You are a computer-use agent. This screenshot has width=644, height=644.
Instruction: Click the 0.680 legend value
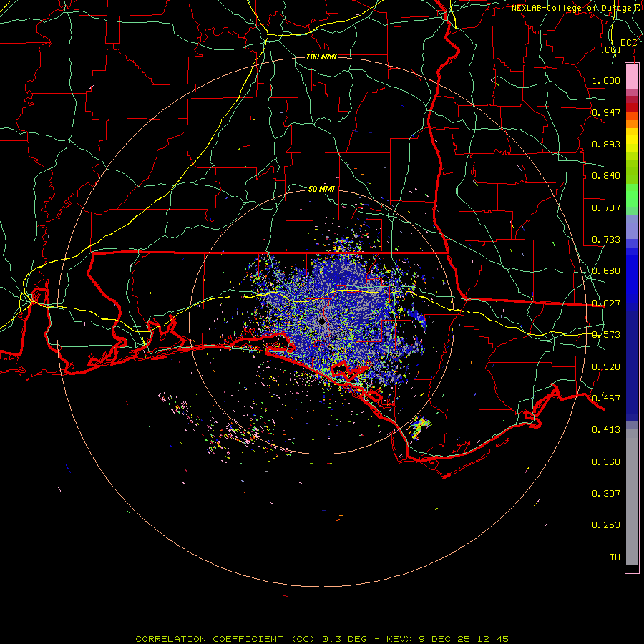point(606,270)
